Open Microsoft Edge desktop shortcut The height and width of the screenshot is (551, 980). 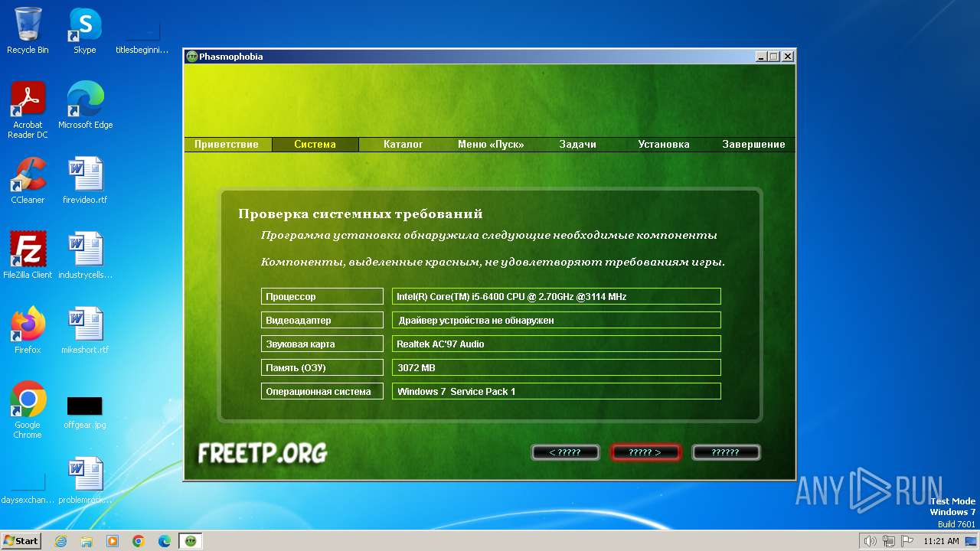(85, 106)
